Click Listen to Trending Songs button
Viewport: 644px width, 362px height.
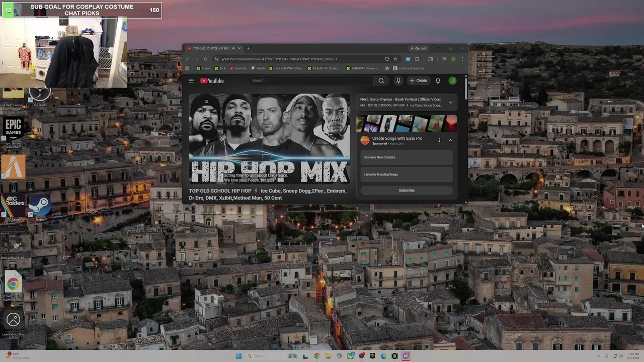[x=407, y=174]
